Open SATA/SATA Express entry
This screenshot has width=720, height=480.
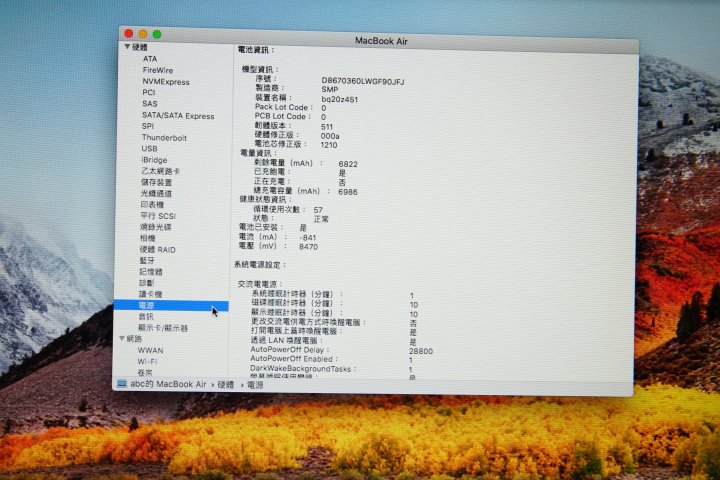(x=178, y=116)
